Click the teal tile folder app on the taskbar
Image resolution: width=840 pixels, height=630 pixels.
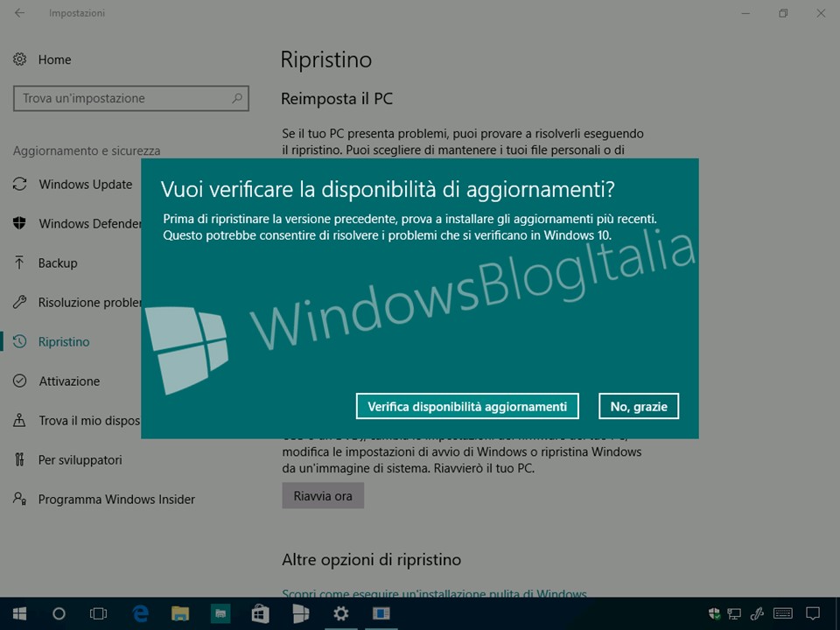(x=220, y=614)
